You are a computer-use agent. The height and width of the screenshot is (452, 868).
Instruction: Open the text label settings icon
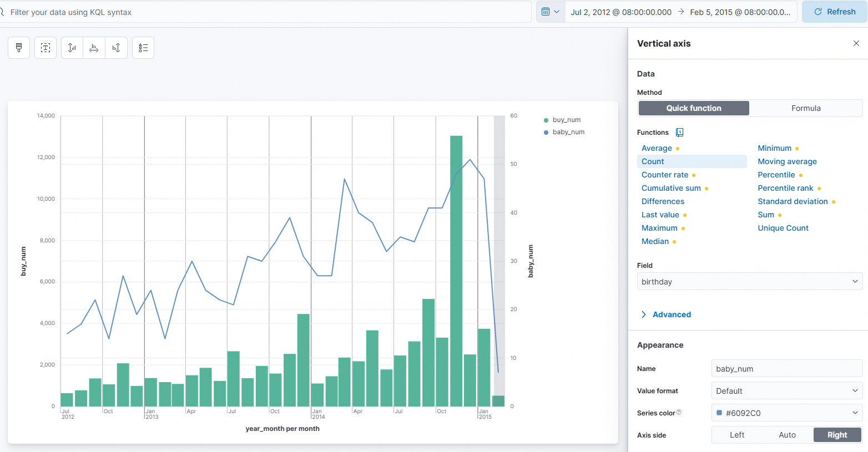pos(46,48)
